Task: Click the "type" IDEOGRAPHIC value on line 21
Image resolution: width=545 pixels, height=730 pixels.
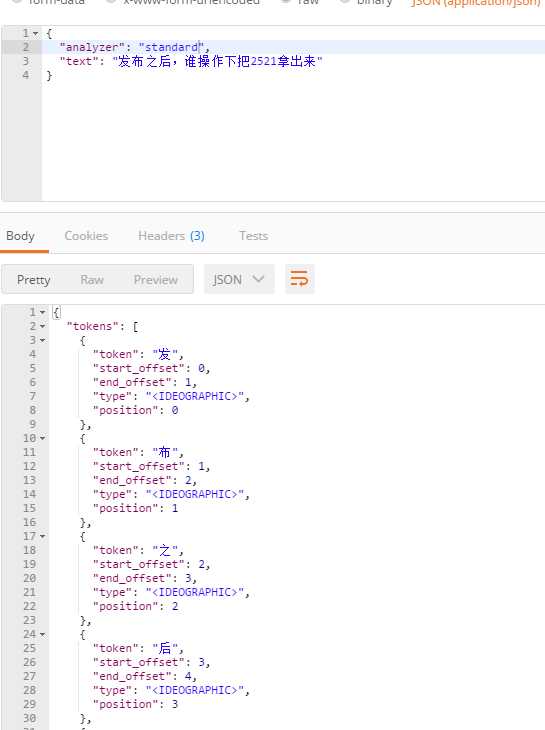Action: 195,592
